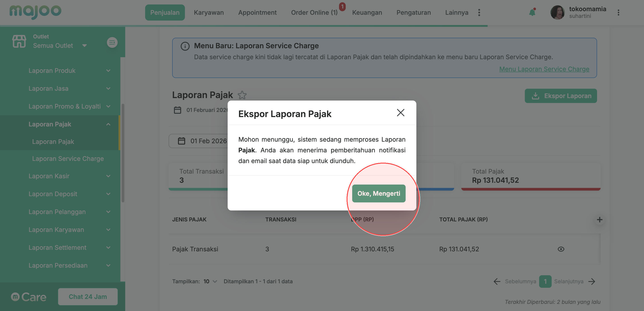Click the notification bell icon
This screenshot has height=311, width=644.
click(x=532, y=12)
